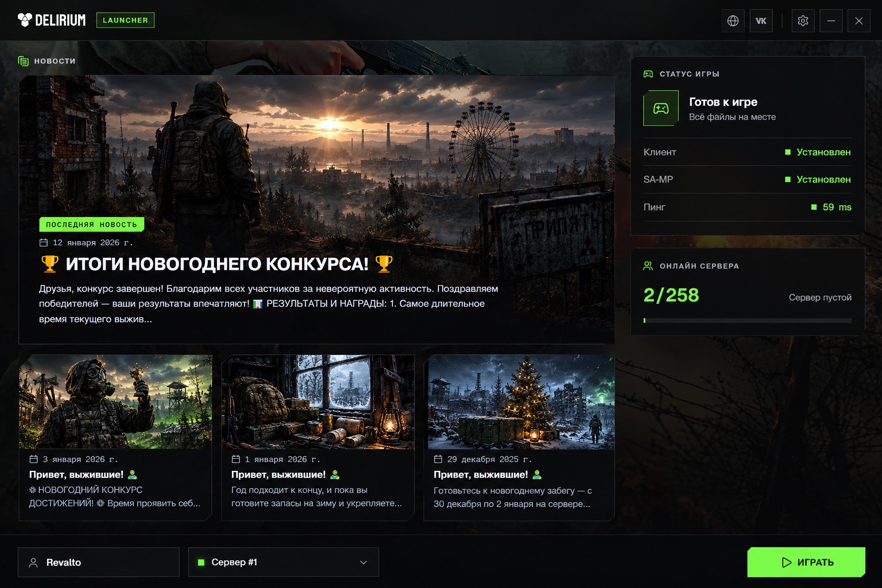This screenshot has width=882, height=588.
Task: Expand the Сервер #1 dropdown
Action: point(284,562)
